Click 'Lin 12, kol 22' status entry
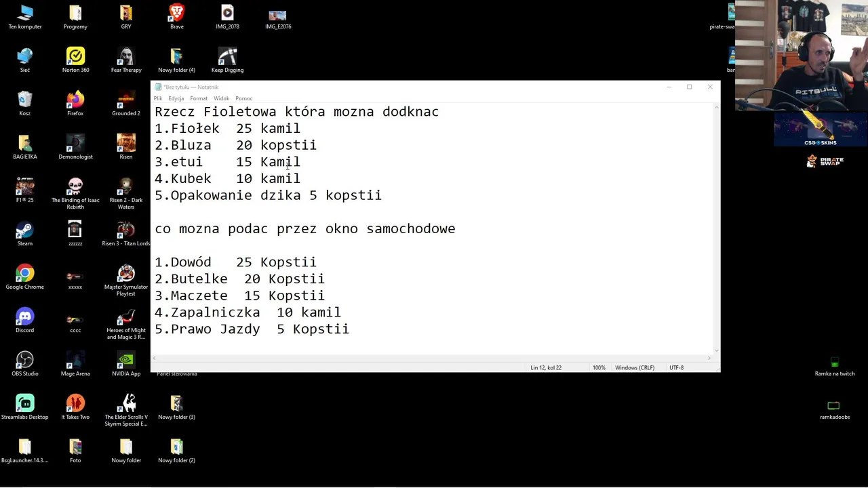This screenshot has height=488, width=868. click(x=546, y=367)
